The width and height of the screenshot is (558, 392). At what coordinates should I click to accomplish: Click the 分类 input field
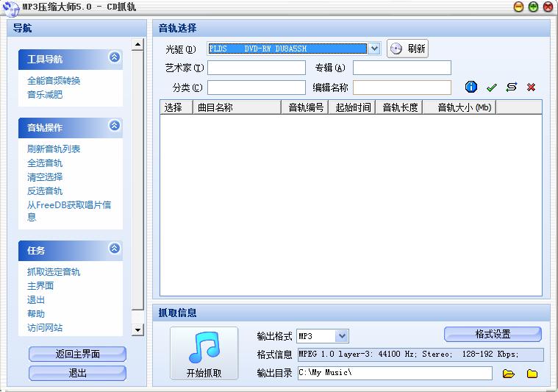coord(257,88)
